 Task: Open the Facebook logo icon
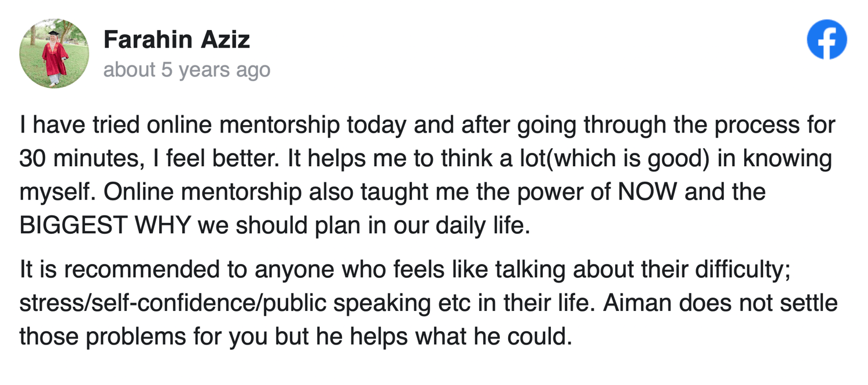pyautogui.click(x=827, y=39)
